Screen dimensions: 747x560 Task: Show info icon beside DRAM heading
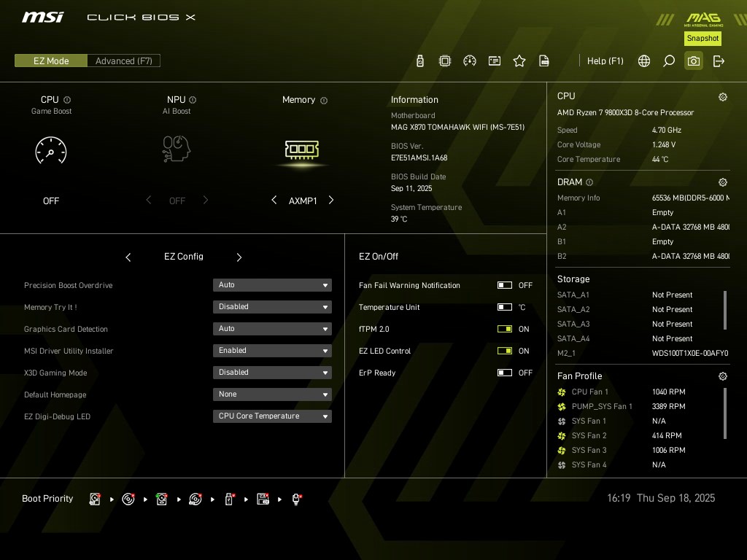pos(589,182)
